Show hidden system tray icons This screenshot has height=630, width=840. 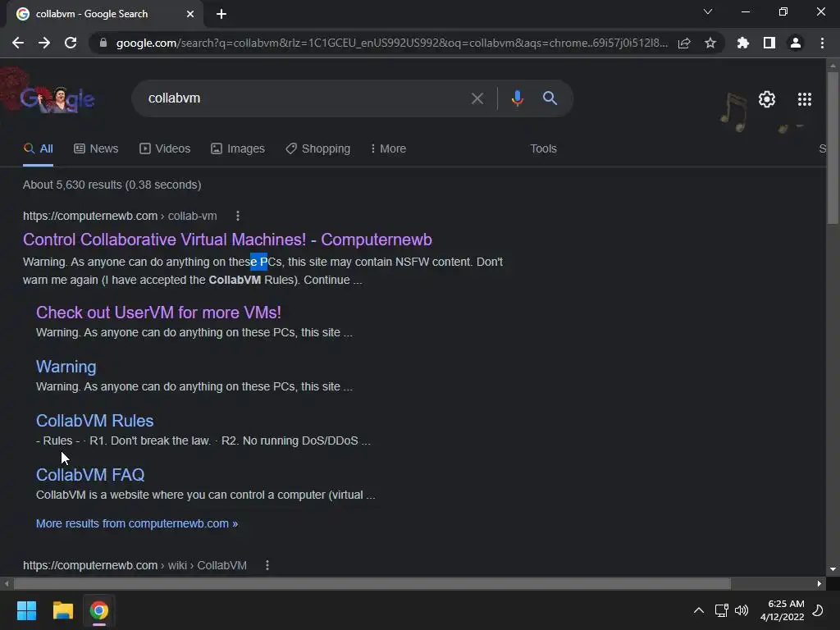point(699,610)
